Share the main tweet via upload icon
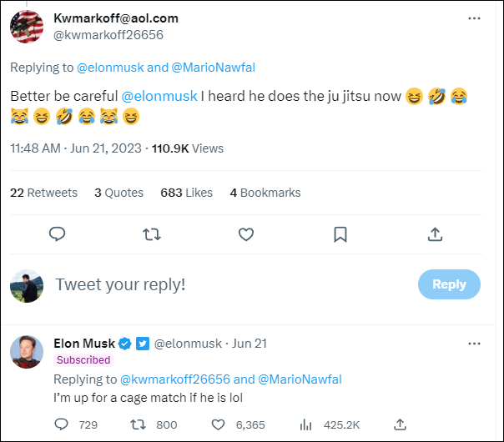The height and width of the screenshot is (442, 504). click(x=435, y=235)
